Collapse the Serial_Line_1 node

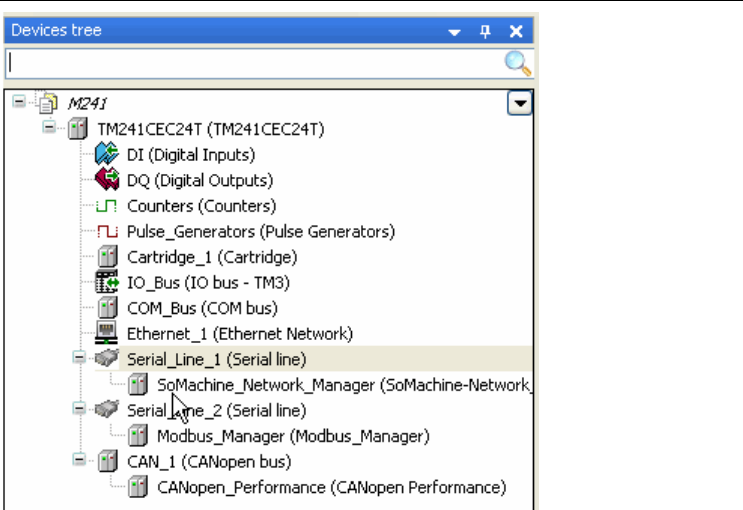(79, 357)
